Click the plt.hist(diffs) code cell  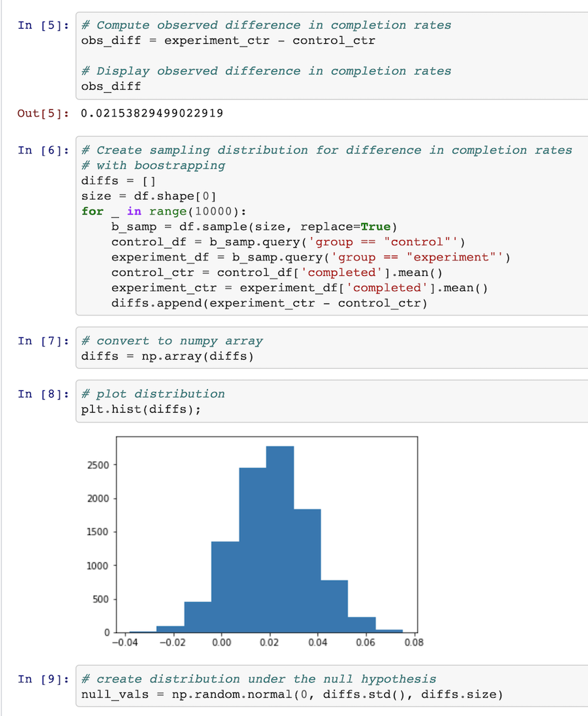(332, 401)
